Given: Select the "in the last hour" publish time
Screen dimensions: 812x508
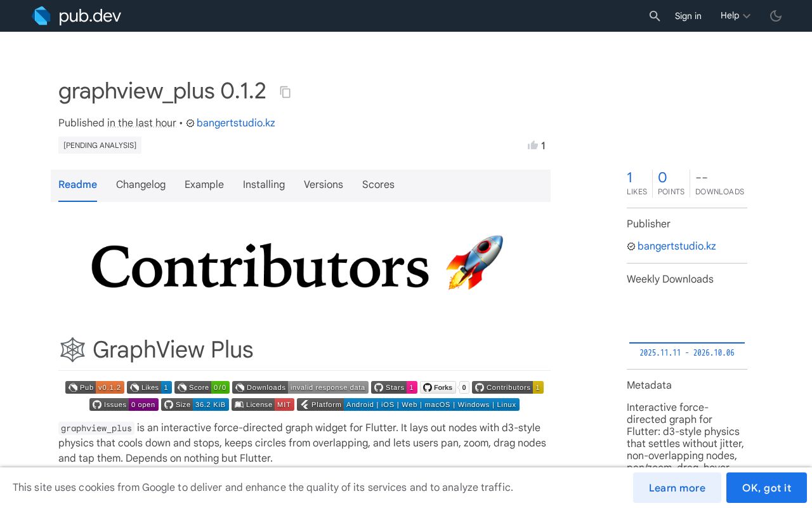Looking at the screenshot, I should (x=141, y=123).
